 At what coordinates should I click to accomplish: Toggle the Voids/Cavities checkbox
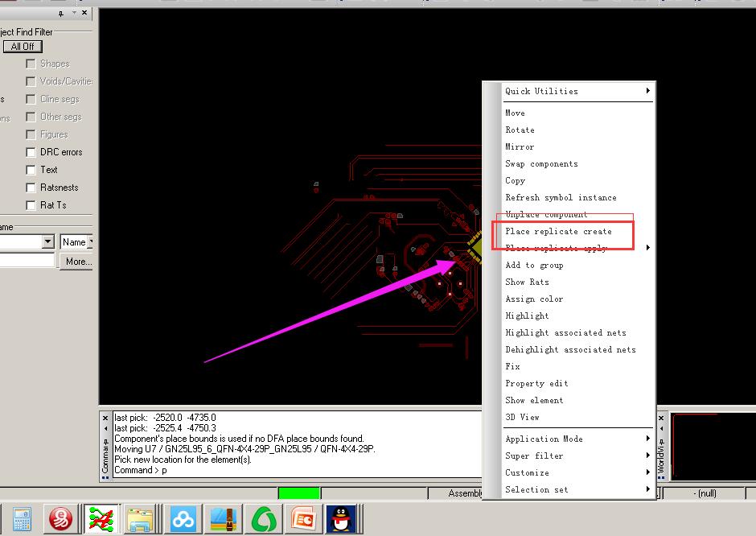click(31, 81)
